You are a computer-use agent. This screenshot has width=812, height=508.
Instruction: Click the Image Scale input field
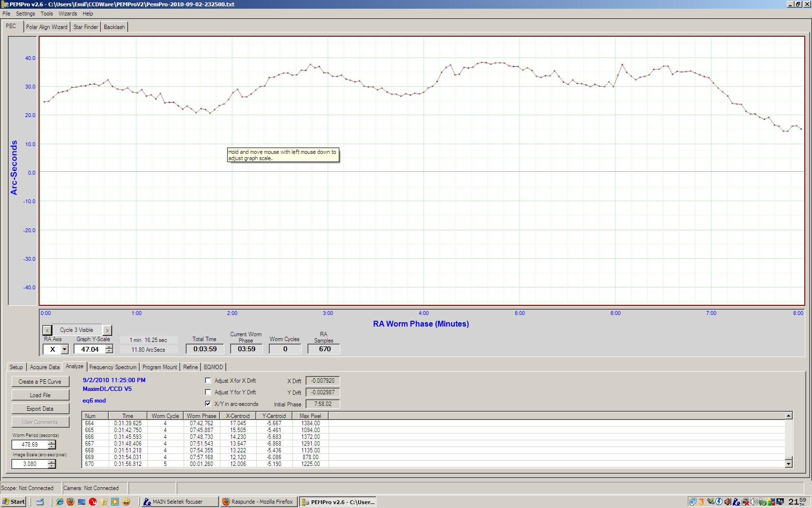[x=29, y=463]
